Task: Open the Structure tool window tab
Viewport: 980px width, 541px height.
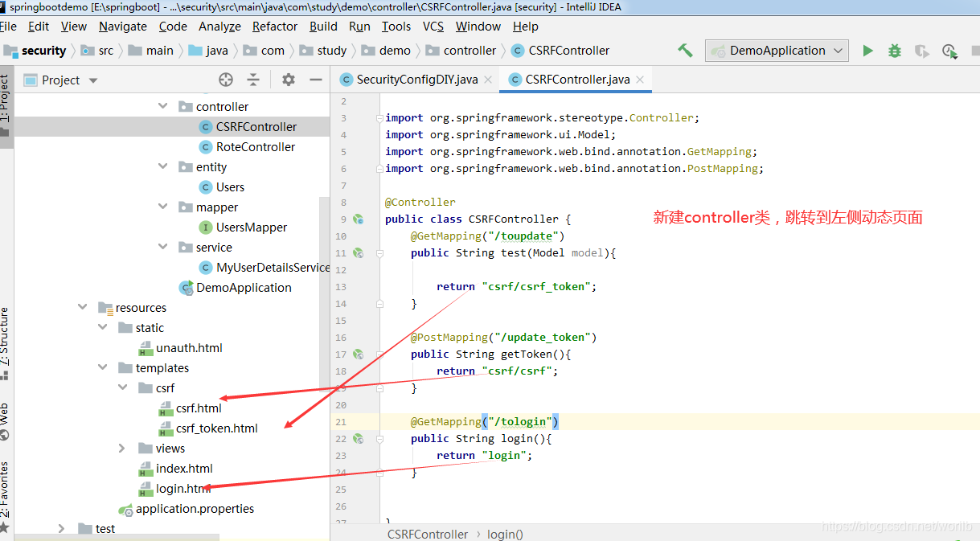Action: point(6,342)
